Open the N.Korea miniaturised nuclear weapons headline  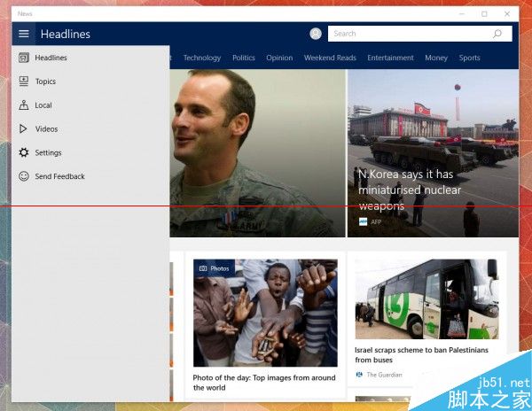(410, 190)
